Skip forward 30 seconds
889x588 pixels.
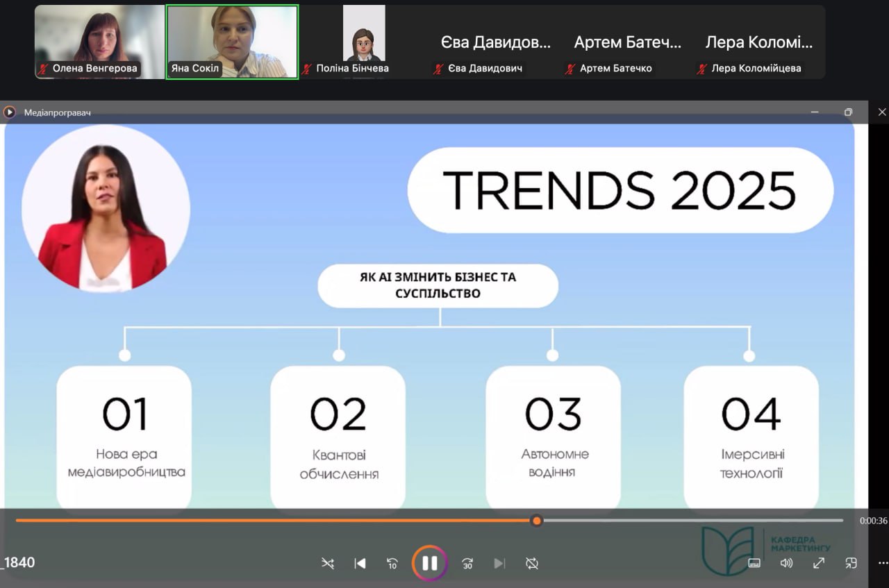tap(467, 563)
